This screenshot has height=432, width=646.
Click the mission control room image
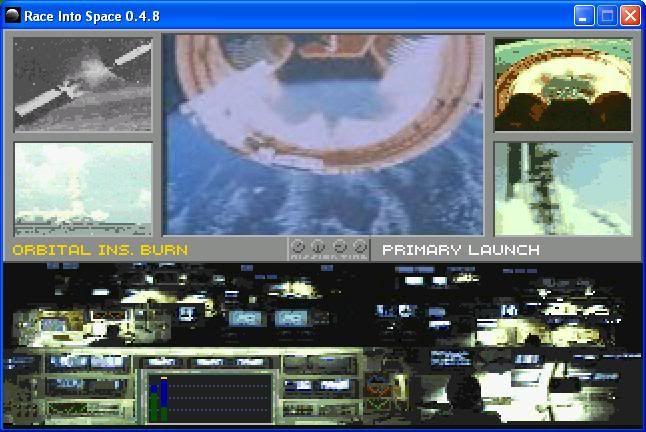click(323, 345)
